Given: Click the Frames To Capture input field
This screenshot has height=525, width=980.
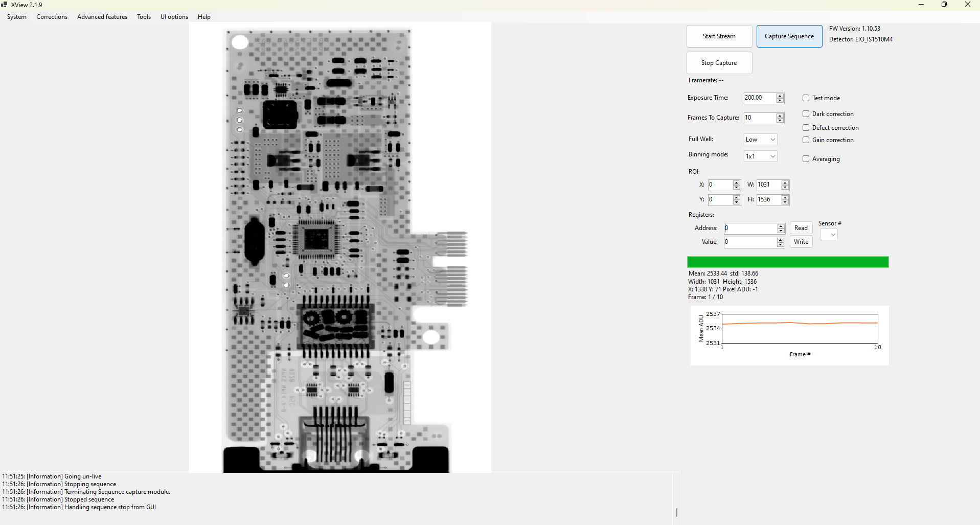Looking at the screenshot, I should click(x=760, y=118).
